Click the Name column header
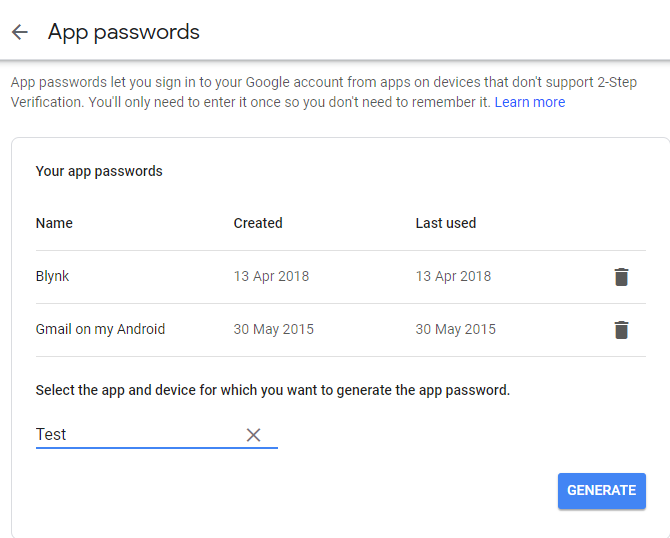Viewport: 670px width, 538px height. (x=54, y=223)
